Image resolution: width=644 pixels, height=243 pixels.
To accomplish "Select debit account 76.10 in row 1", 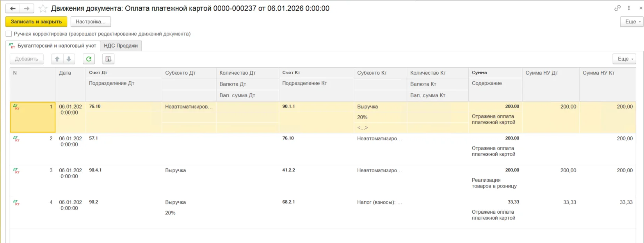I will pos(123,106).
